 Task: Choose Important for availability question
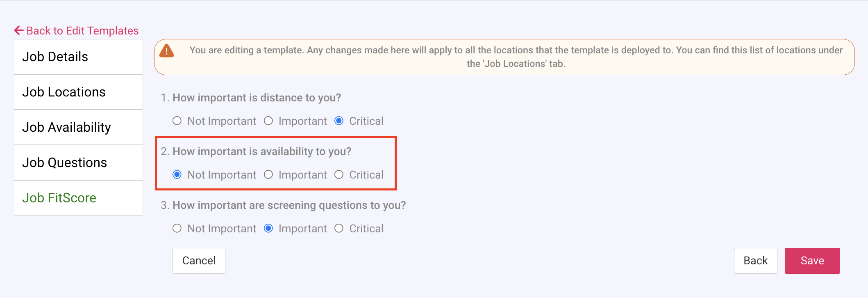point(268,175)
